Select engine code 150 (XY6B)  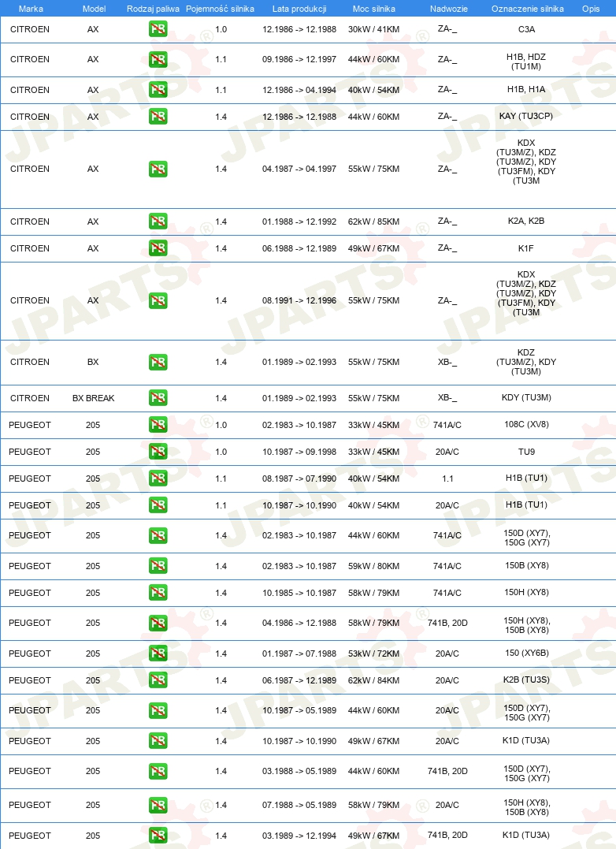(526, 653)
